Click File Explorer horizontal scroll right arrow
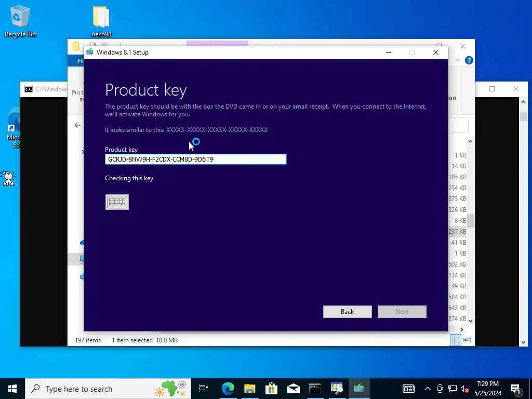Viewport: 532px width, 399px height. [462, 329]
